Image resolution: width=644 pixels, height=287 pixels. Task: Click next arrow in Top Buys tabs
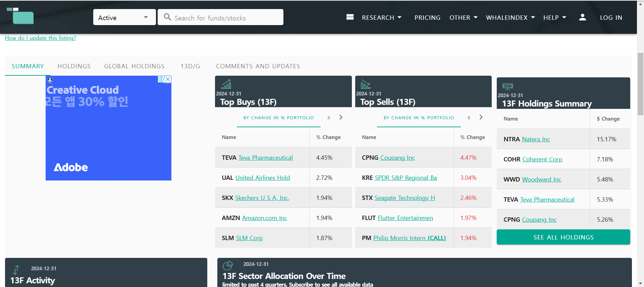click(x=341, y=117)
